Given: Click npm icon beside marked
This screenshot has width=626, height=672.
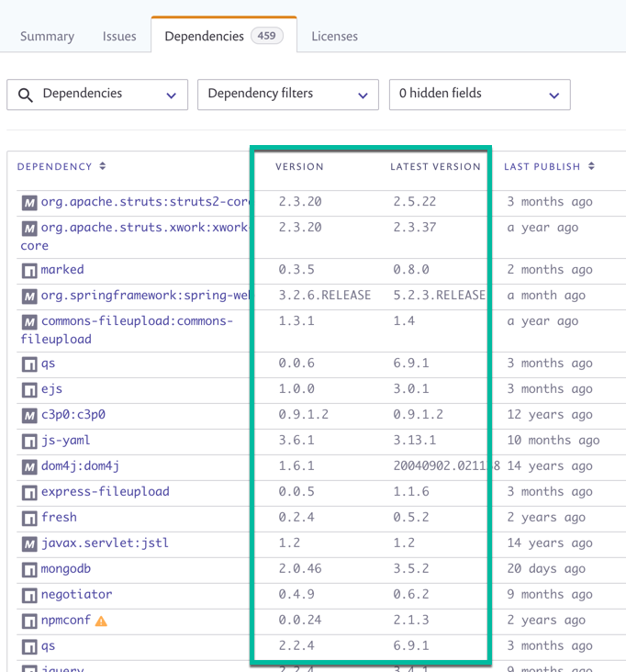Looking at the screenshot, I should (29, 272).
